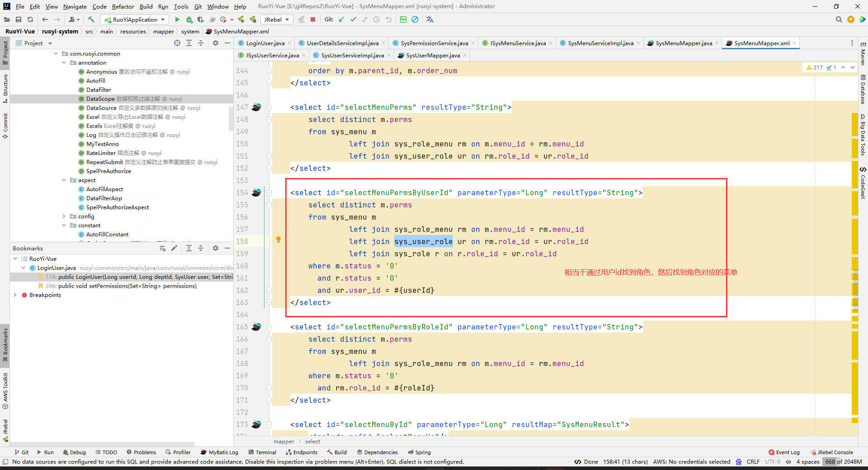Expand the config folder

[x=64, y=216]
